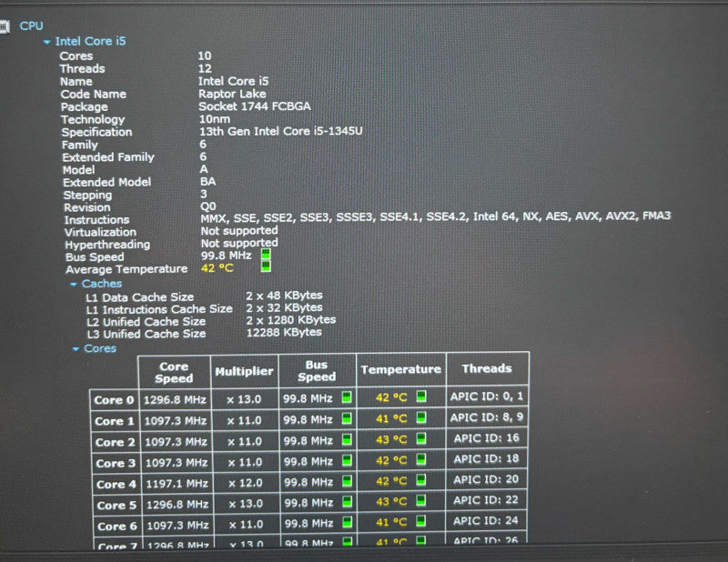Click the Revision value Q0
This screenshot has height=562, width=728.
click(208, 206)
